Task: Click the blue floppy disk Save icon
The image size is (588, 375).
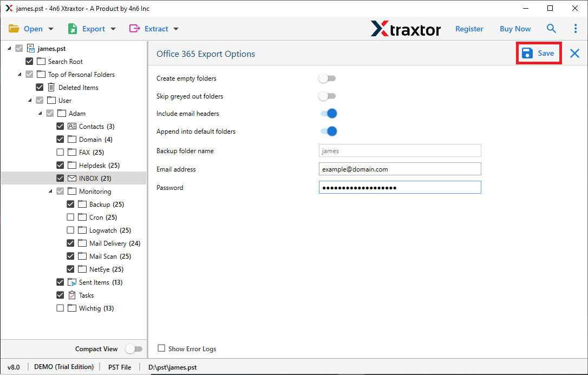Action: pyautogui.click(x=527, y=53)
